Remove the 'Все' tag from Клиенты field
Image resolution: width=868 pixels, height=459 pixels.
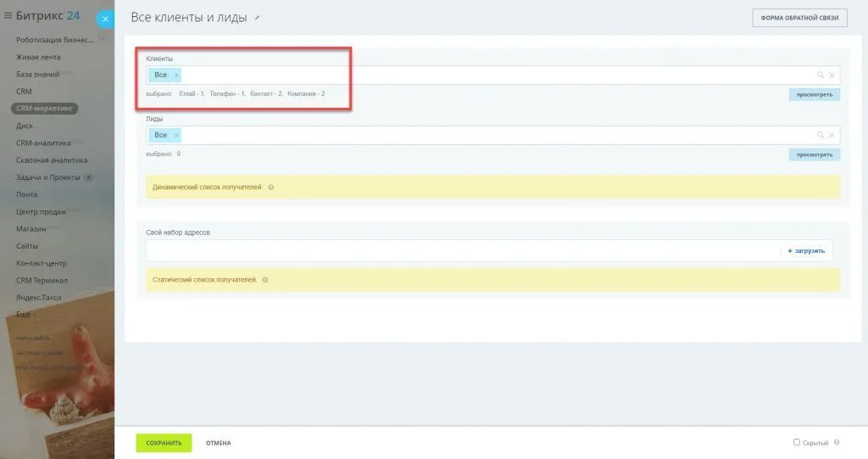(x=176, y=76)
